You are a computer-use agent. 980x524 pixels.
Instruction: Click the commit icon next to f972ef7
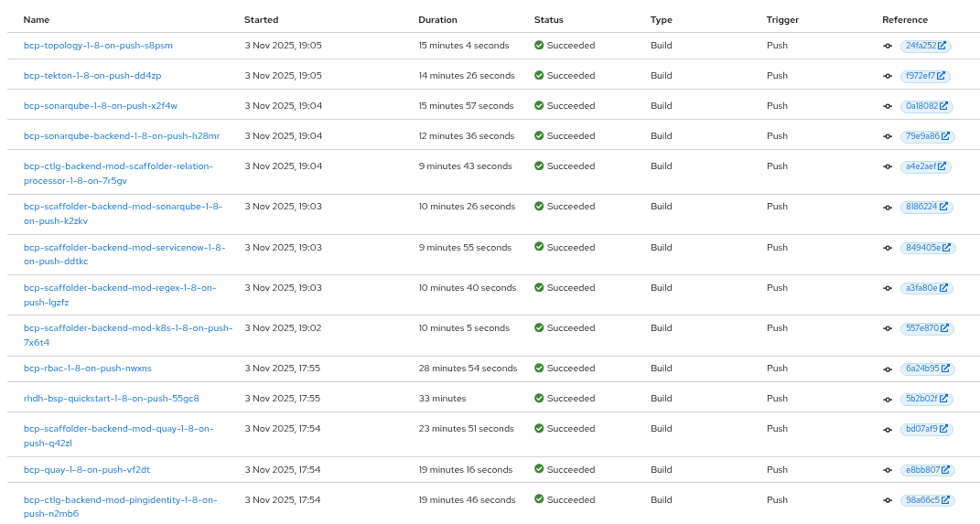(887, 76)
